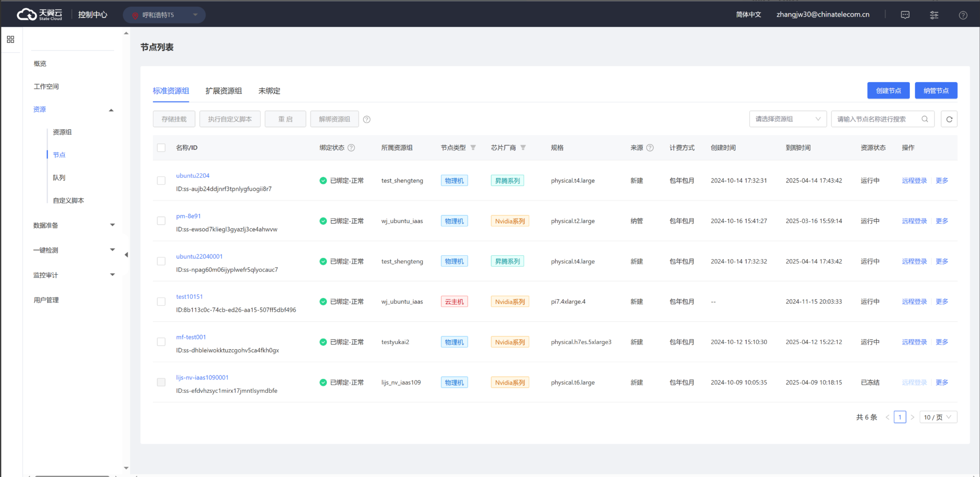Open 资源组 under 资源

point(62,132)
